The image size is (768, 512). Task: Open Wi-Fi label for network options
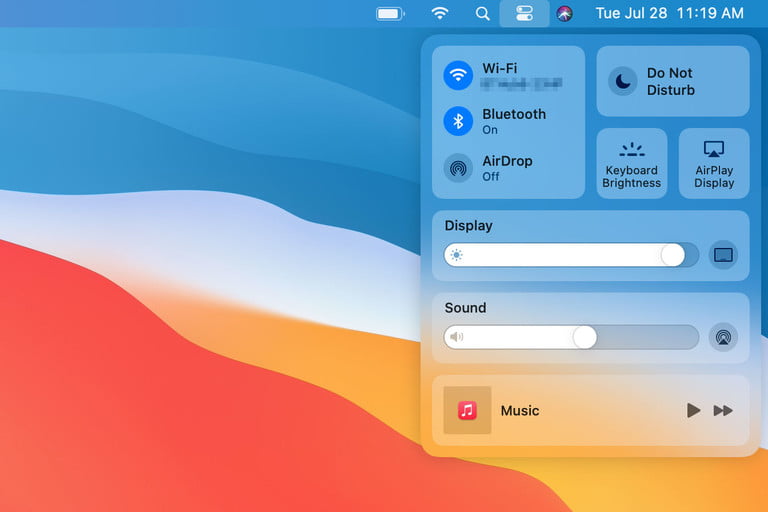pyautogui.click(x=500, y=69)
